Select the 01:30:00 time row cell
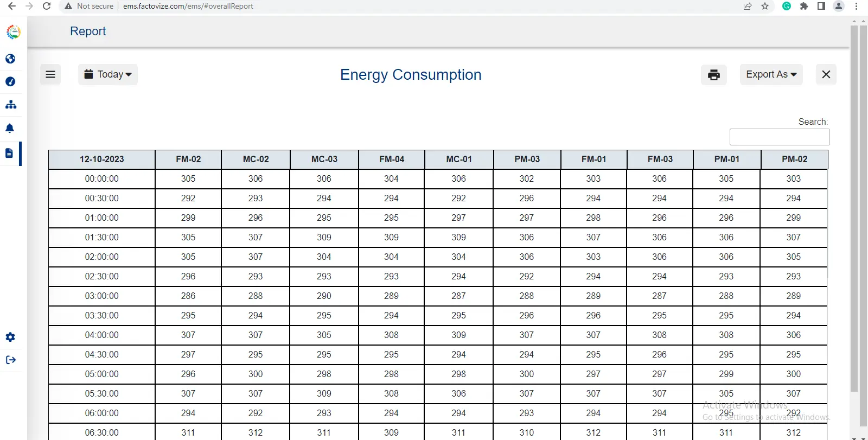Screen dimensions: 868x440 (102, 238)
